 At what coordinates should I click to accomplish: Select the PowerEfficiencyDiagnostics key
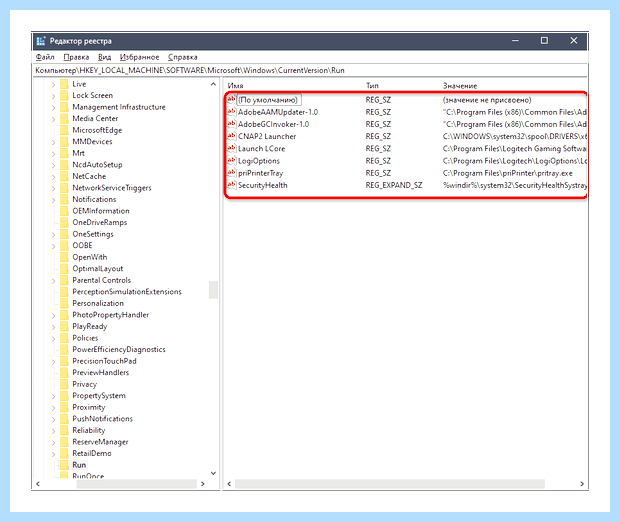pos(119,349)
